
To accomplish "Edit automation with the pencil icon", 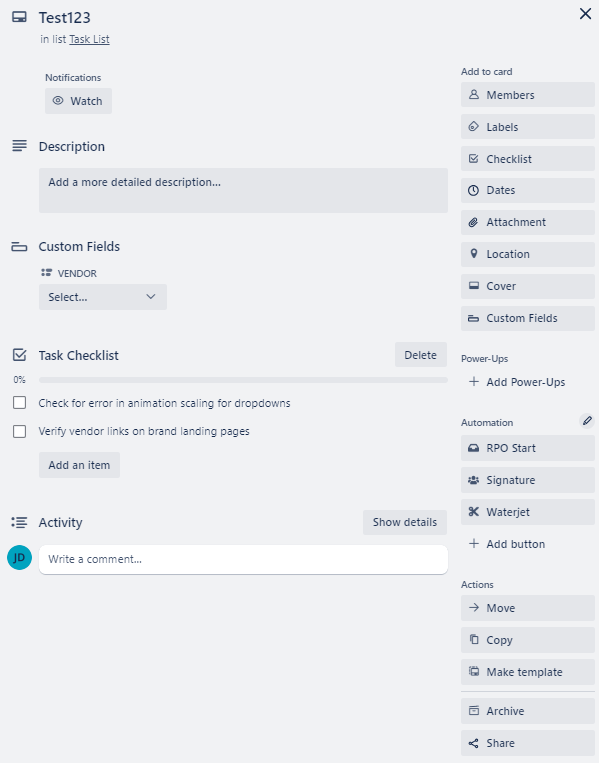I will 587,420.
